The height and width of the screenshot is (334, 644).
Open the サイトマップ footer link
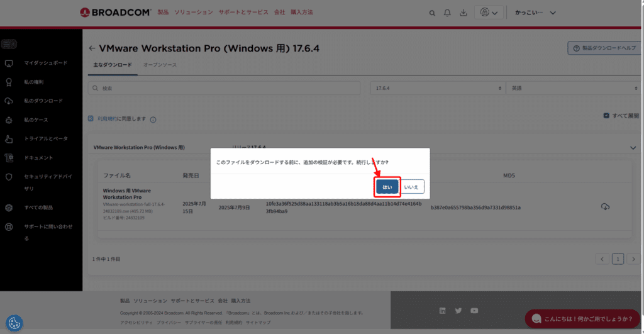point(258,323)
